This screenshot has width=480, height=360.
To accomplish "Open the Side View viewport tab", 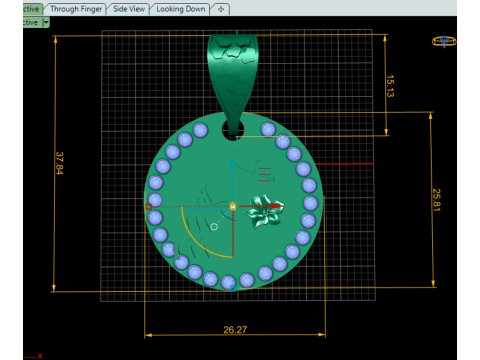I will 129,9.
